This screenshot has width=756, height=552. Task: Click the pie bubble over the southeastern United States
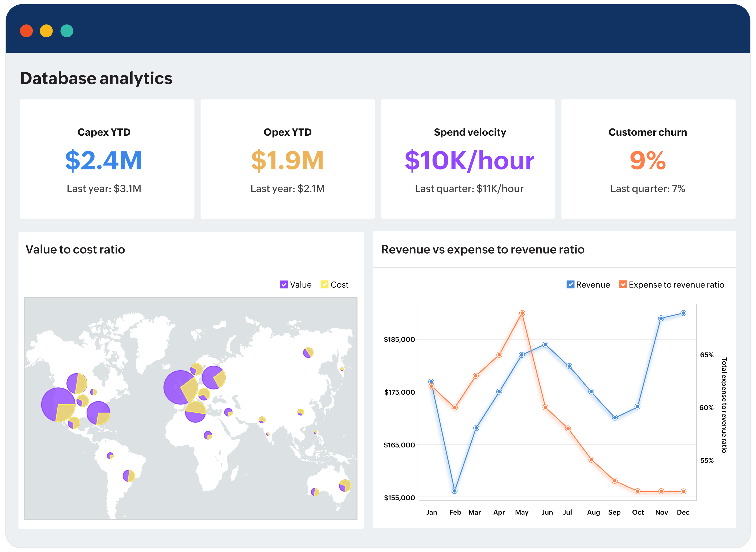98,413
